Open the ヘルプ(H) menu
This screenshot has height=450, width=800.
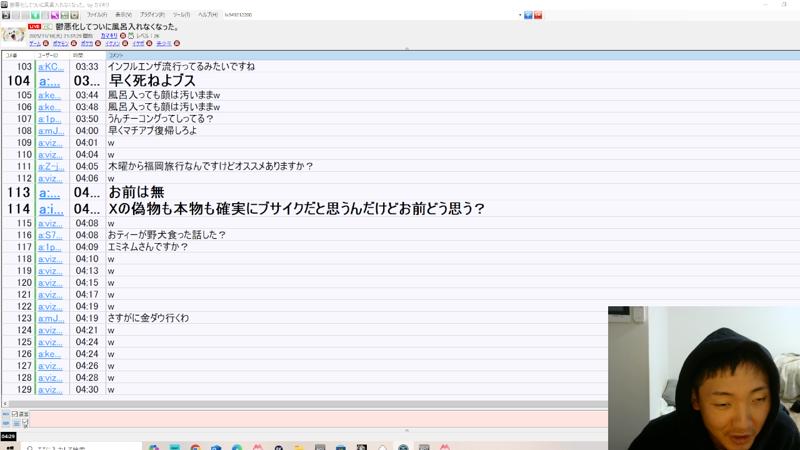tap(208, 15)
